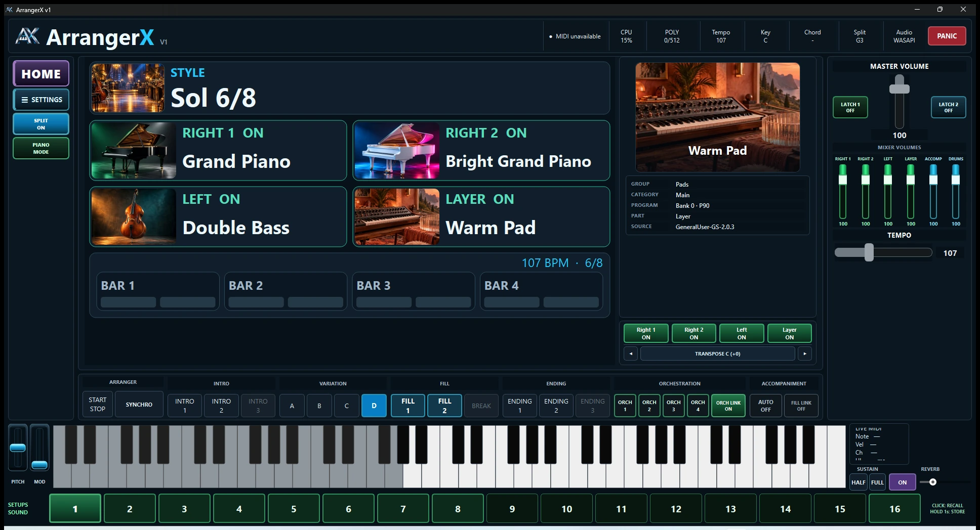This screenshot has height=530, width=980.
Task: Click the ArrangerX logo icon
Action: pyautogui.click(x=27, y=36)
